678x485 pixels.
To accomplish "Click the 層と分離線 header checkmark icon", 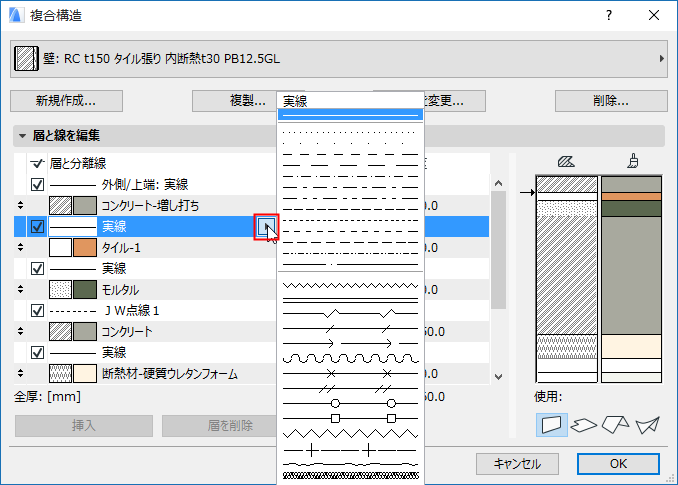I will pos(38,163).
